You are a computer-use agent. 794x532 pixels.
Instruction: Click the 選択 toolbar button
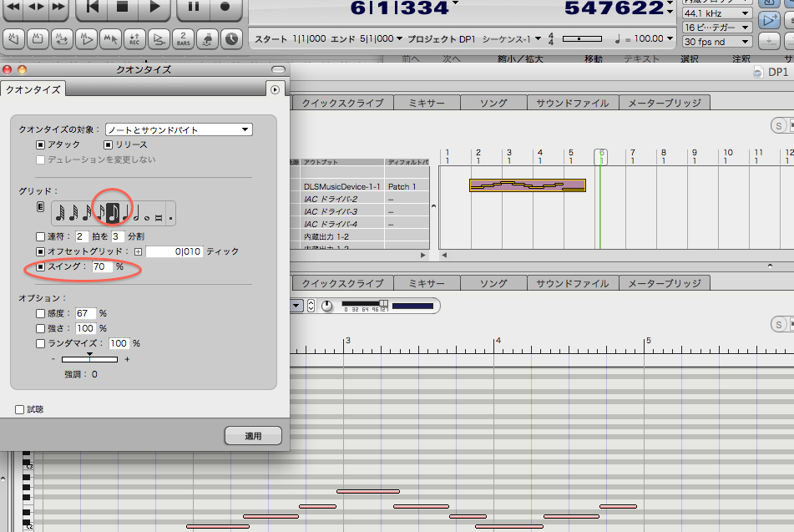pyautogui.click(x=689, y=58)
